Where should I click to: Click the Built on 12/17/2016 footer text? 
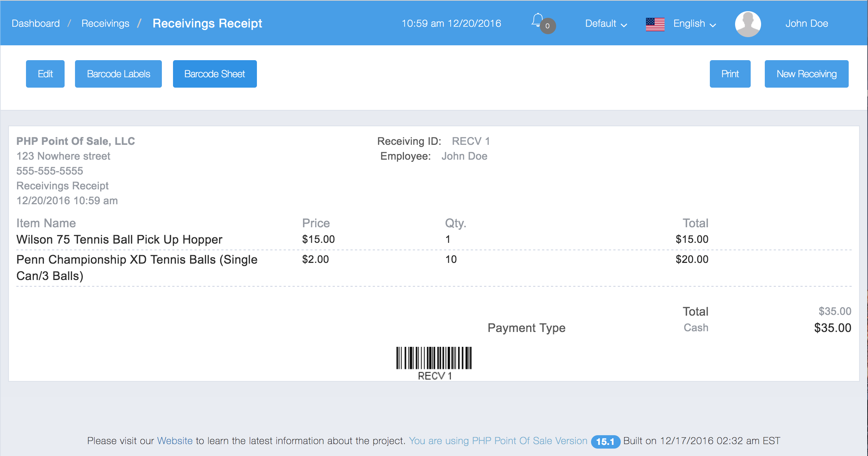coord(702,441)
